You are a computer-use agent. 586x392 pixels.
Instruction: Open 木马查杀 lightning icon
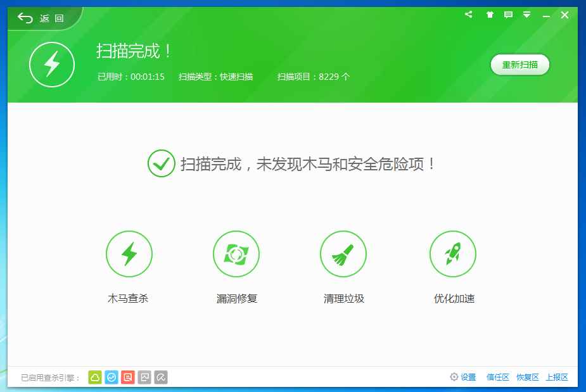point(129,254)
